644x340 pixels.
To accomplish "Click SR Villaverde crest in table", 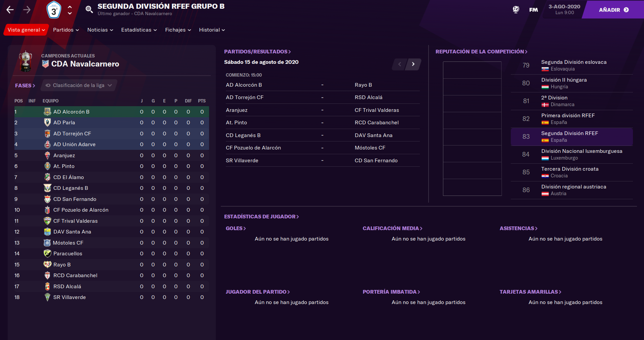I will pyautogui.click(x=47, y=297).
